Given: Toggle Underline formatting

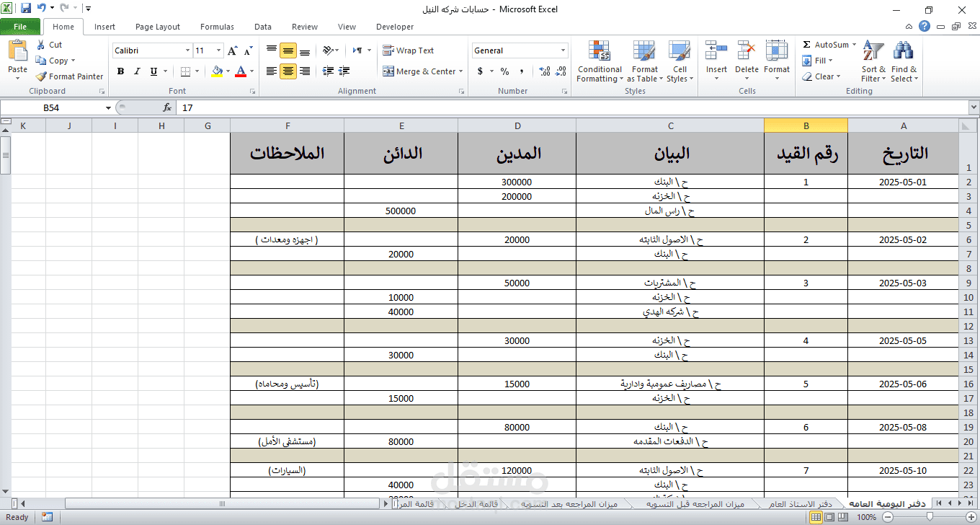Looking at the screenshot, I should (x=153, y=71).
